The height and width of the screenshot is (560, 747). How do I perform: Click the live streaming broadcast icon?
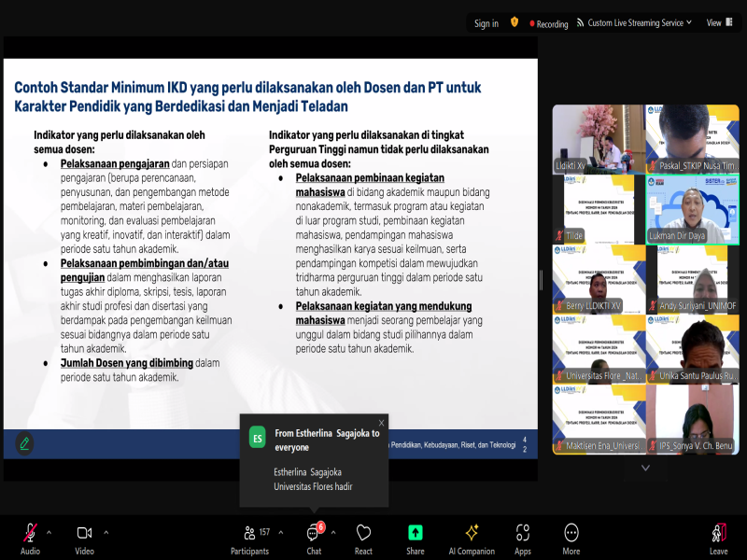click(x=580, y=22)
